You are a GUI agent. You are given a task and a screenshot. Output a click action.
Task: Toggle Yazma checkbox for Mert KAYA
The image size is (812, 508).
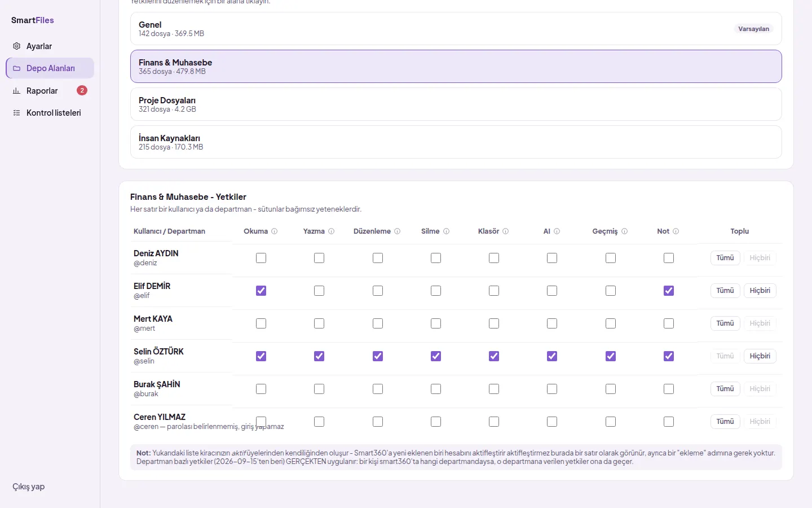click(x=319, y=323)
